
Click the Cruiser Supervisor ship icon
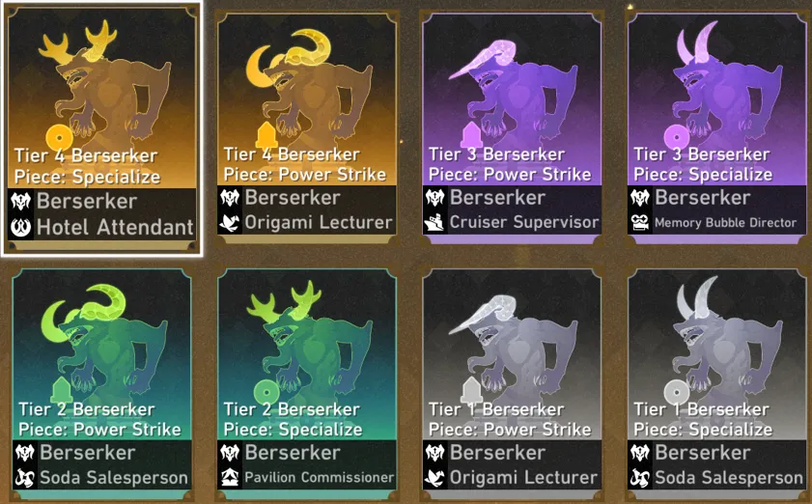[x=434, y=223]
